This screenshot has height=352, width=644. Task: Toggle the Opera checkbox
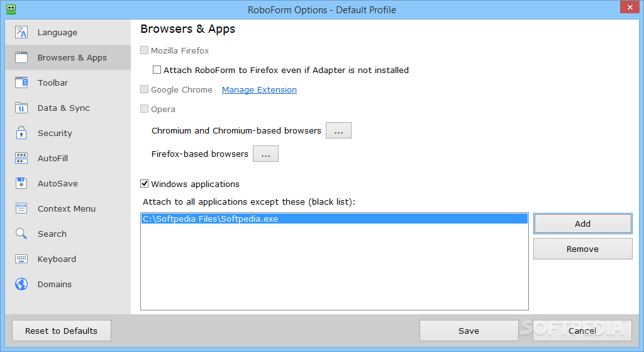[144, 108]
